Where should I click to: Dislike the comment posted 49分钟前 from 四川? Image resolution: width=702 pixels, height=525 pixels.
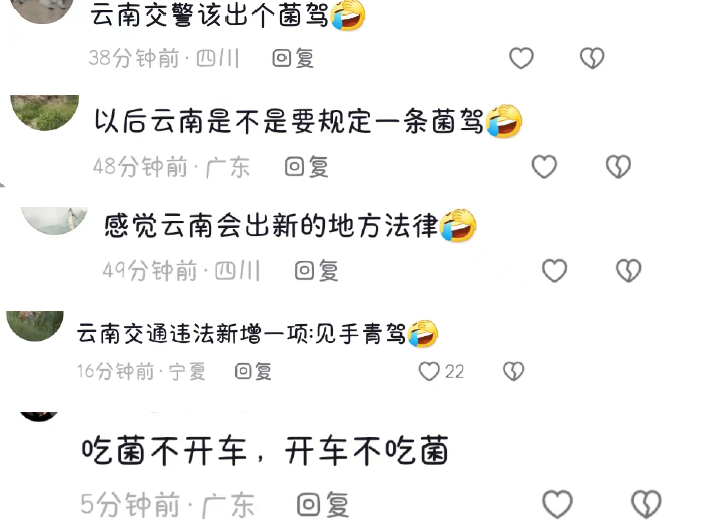(629, 271)
